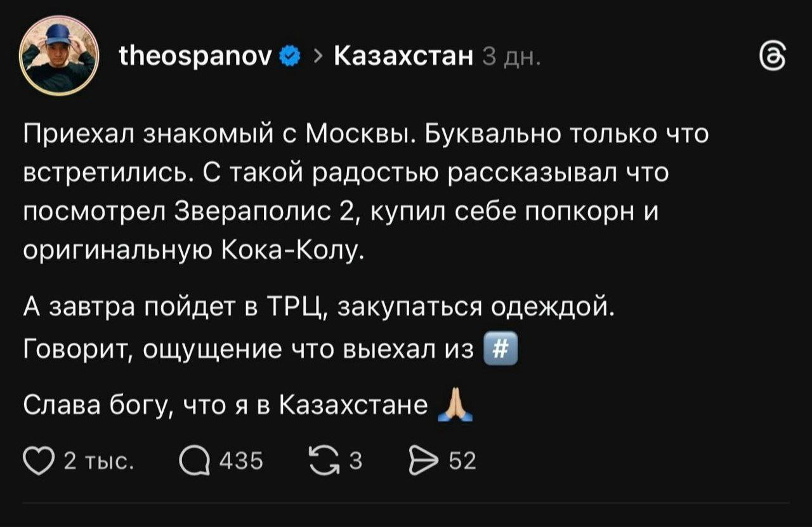
Task: Click the text "Слава богу, что я в Казахстане"
Action: pos(225,405)
